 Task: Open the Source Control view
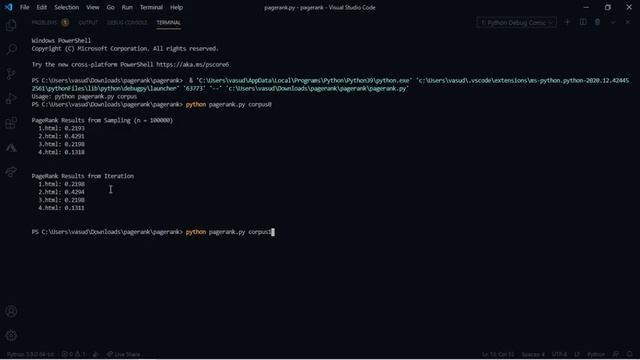[11, 74]
